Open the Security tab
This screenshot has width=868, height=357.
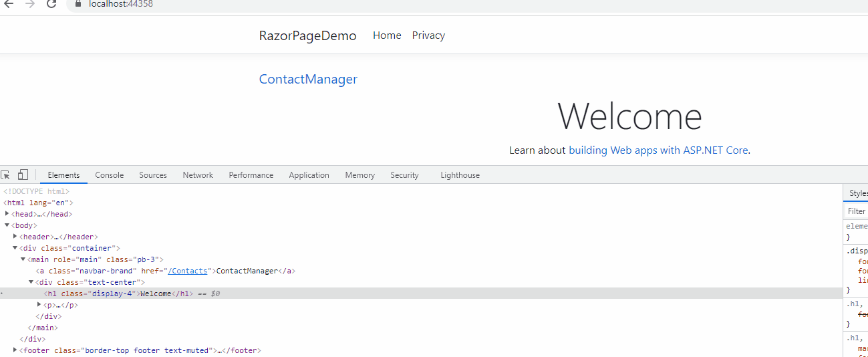404,175
